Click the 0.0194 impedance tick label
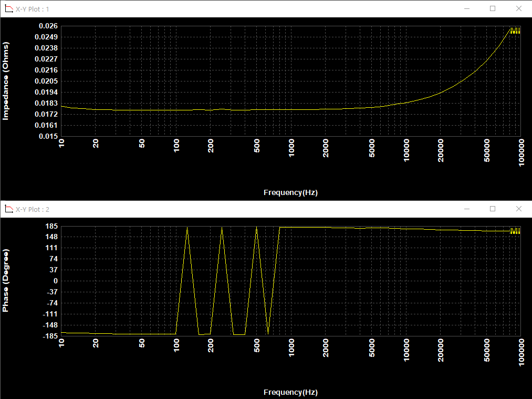Image resolution: width=532 pixels, height=399 pixels. [46, 93]
